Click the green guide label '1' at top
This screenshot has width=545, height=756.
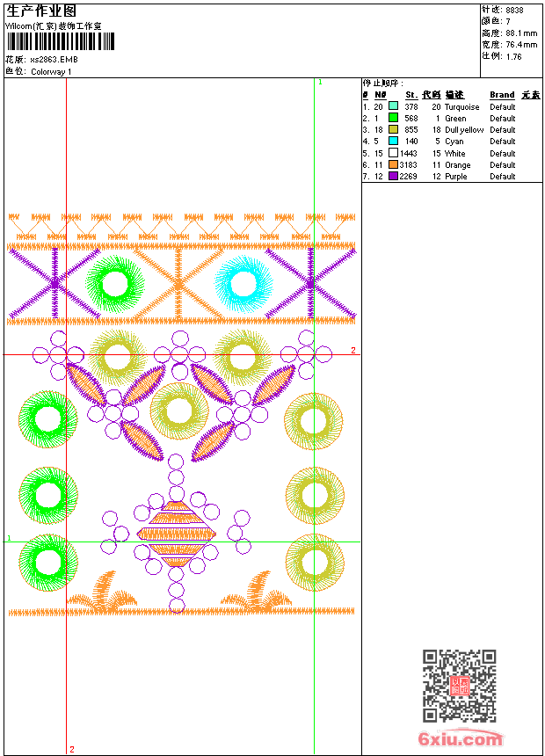click(x=320, y=83)
